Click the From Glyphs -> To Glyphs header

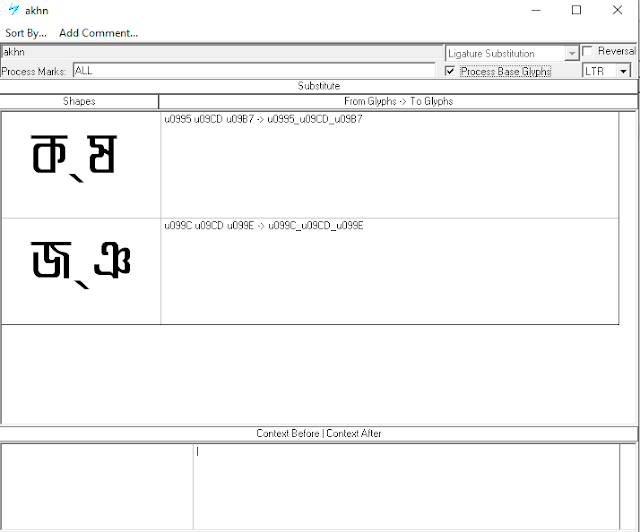[x=398, y=101]
